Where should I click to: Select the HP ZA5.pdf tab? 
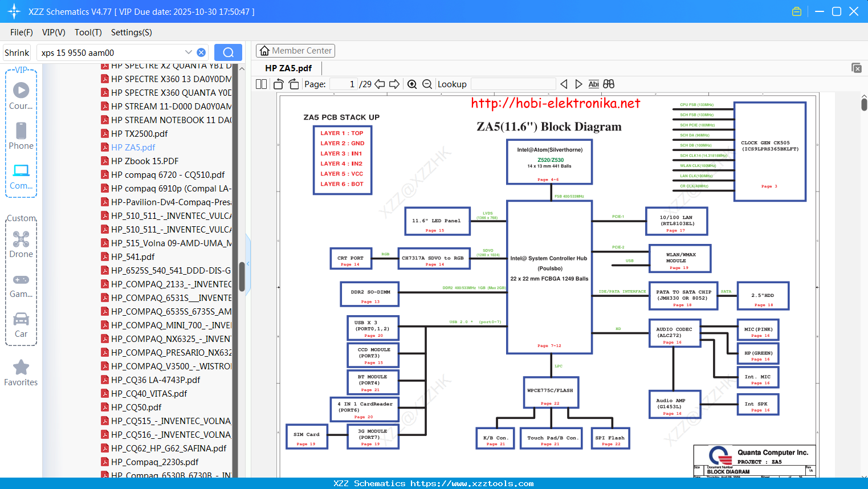[288, 68]
